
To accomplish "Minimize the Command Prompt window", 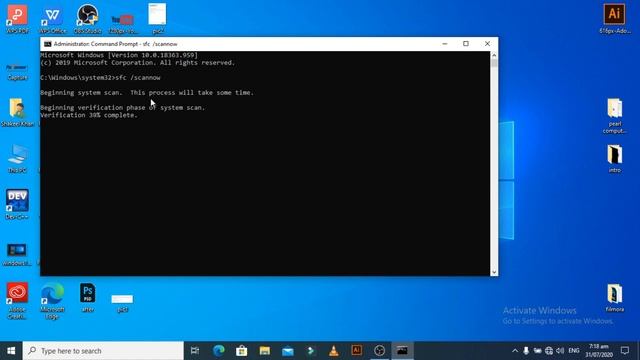I will [x=445, y=44].
